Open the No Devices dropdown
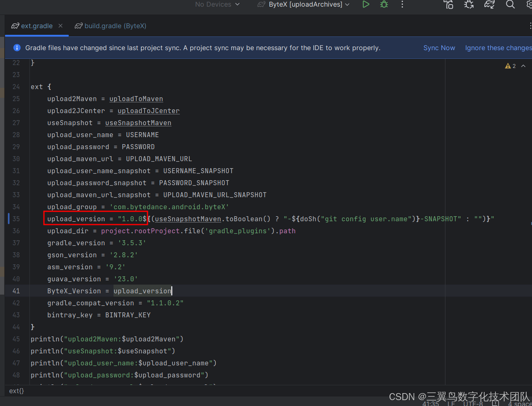 click(217, 5)
